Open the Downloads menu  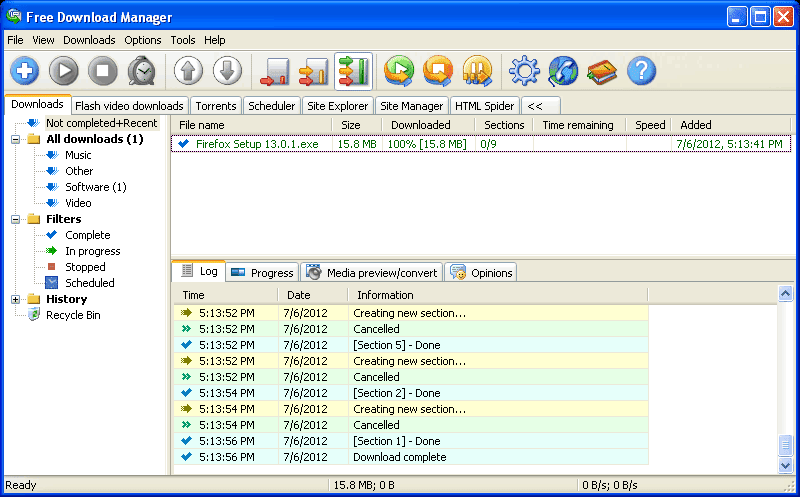89,40
